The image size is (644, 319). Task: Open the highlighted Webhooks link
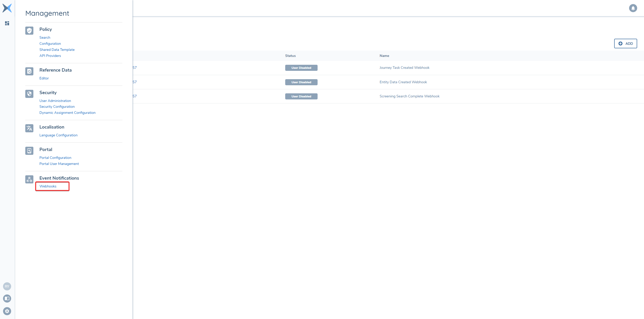[48, 186]
